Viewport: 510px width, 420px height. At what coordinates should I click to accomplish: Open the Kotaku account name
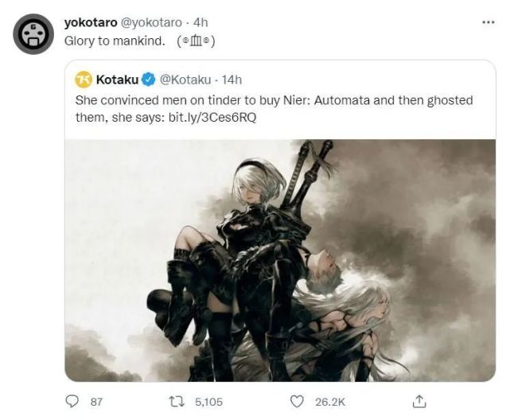click(117, 80)
